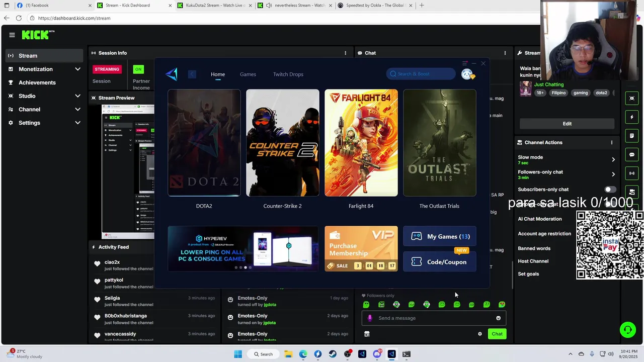This screenshot has height=362, width=644.
Task: Click the chat bubble sidebar icon
Action: point(632,154)
